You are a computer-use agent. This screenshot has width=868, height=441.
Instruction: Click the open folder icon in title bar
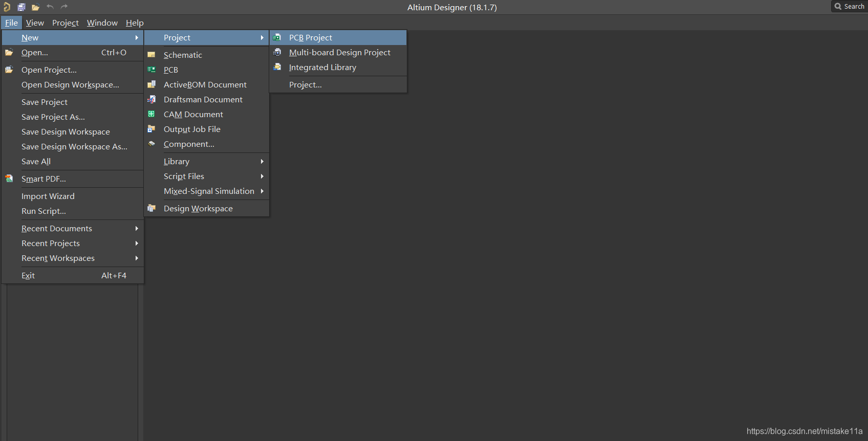tap(35, 7)
